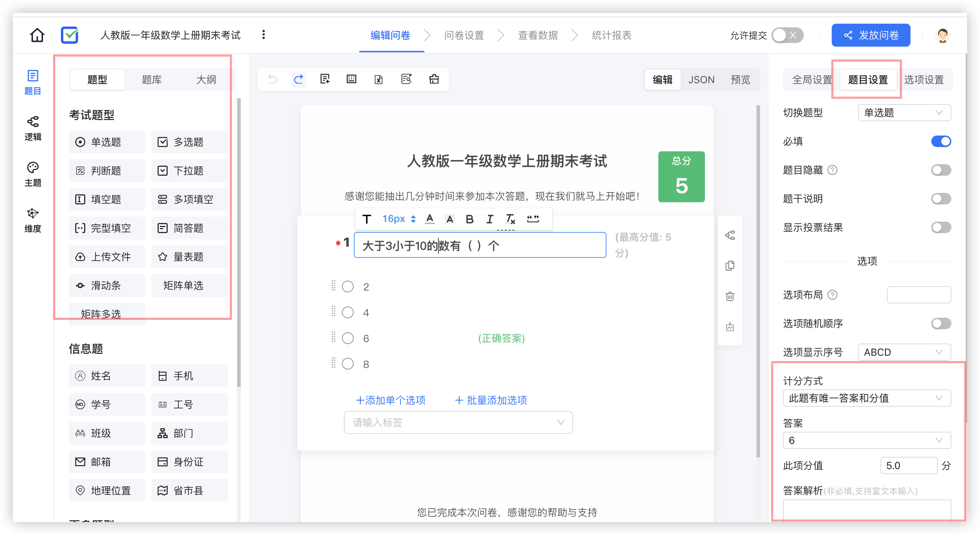Select the table layout icon
Screen dimensions: 980x535
click(x=351, y=79)
